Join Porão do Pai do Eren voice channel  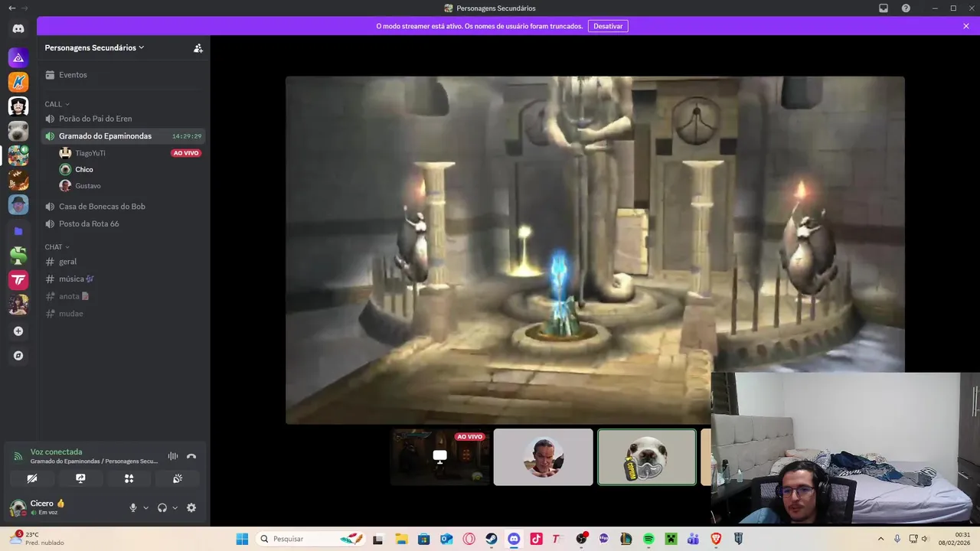pyautogui.click(x=123, y=119)
